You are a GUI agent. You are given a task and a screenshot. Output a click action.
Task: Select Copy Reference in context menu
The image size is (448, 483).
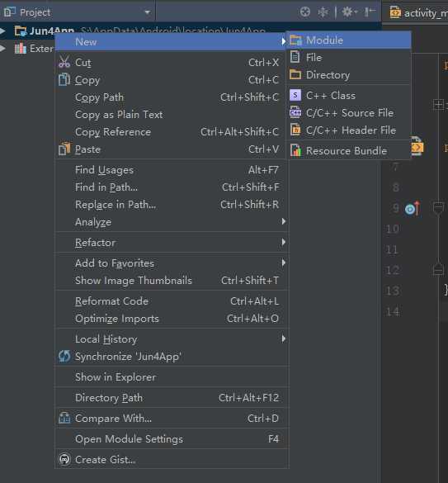click(x=171, y=131)
